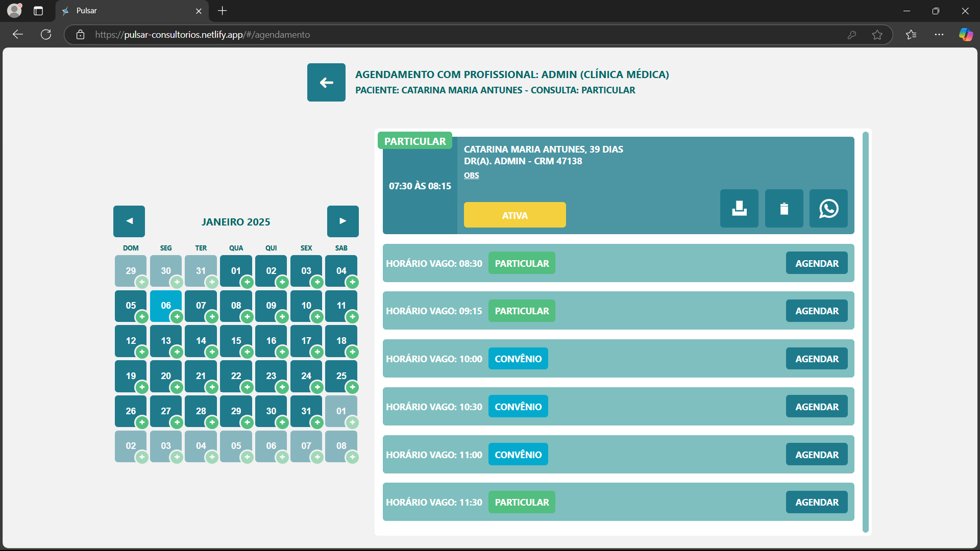Screen dimensions: 980x551
Task: View site information lock icon
Action: tap(80, 35)
